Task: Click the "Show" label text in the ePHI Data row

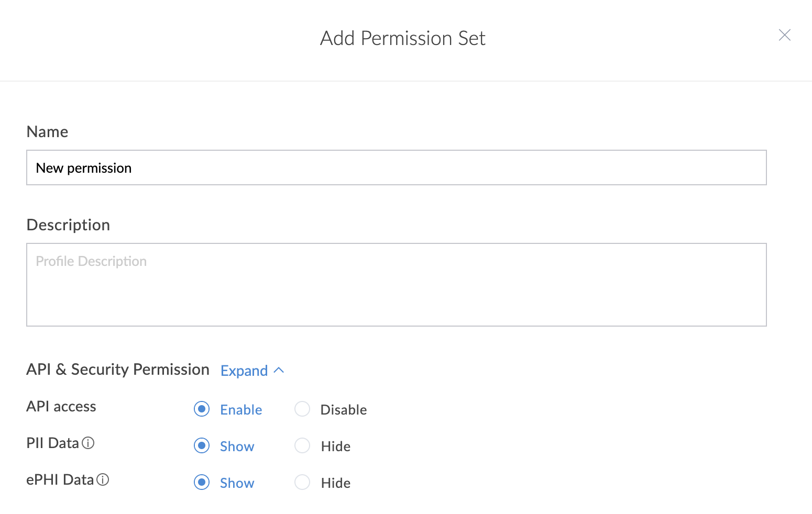Action: (237, 483)
